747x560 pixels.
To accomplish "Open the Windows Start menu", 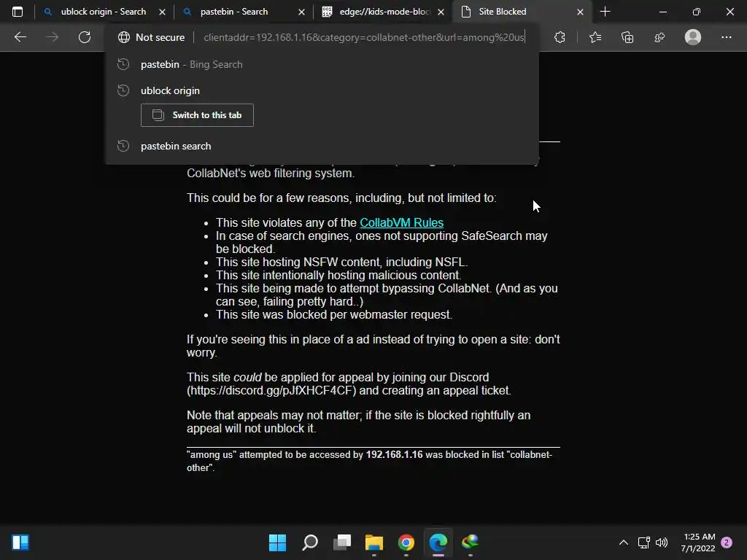I will [277, 542].
